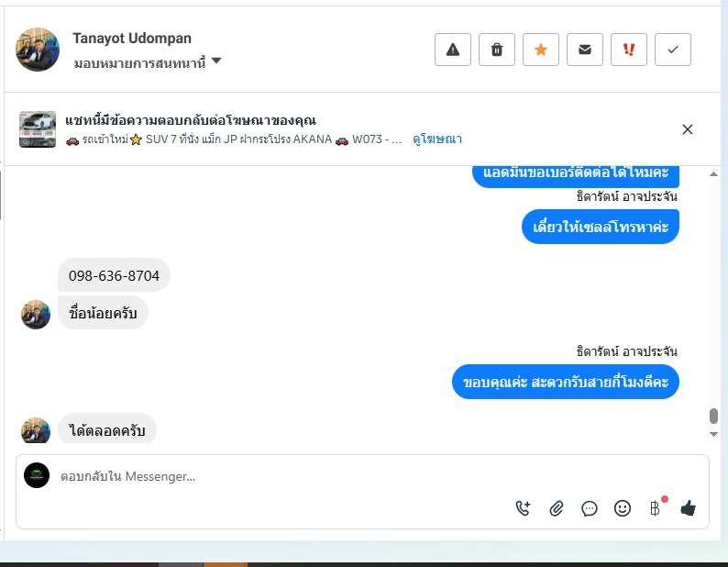
Task: Delete conversation using trash icon
Action: [x=497, y=50]
